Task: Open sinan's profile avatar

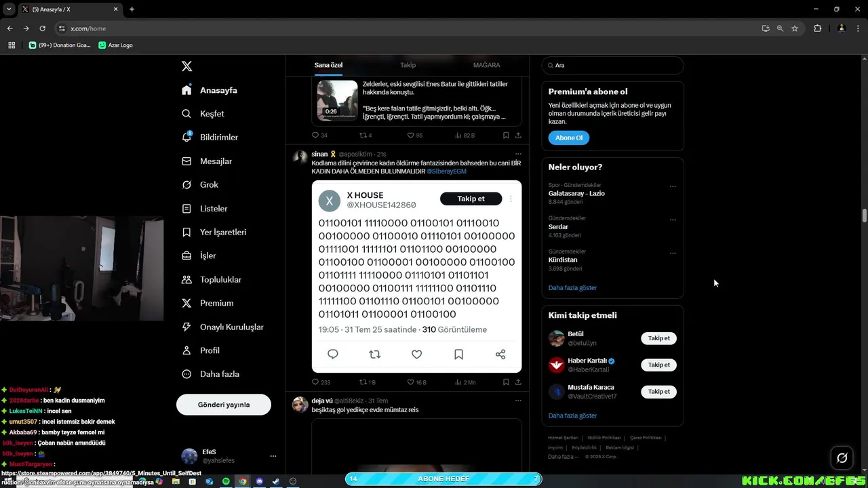Action: point(300,157)
